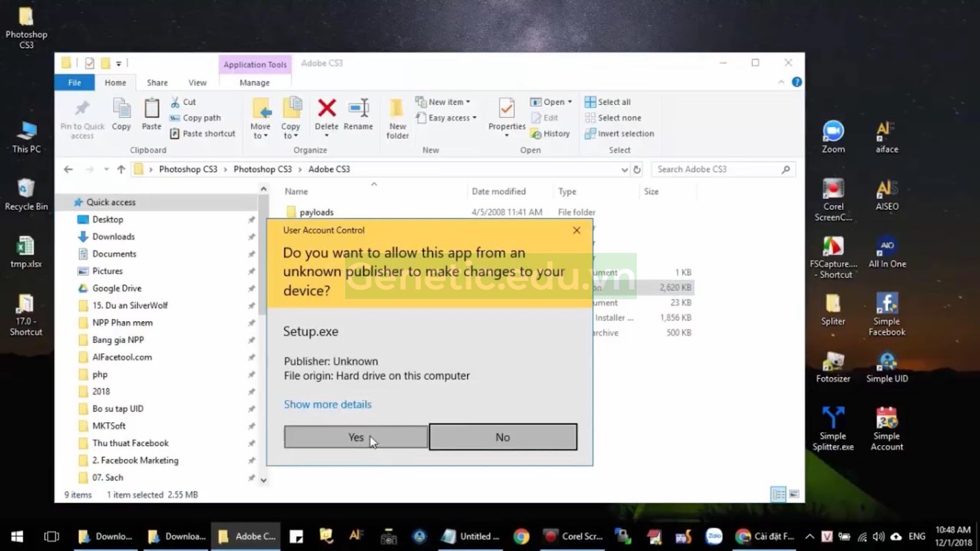The width and height of the screenshot is (980, 551).
Task: Click Photoshop CS3 breadcrumb root folder
Action: click(188, 169)
